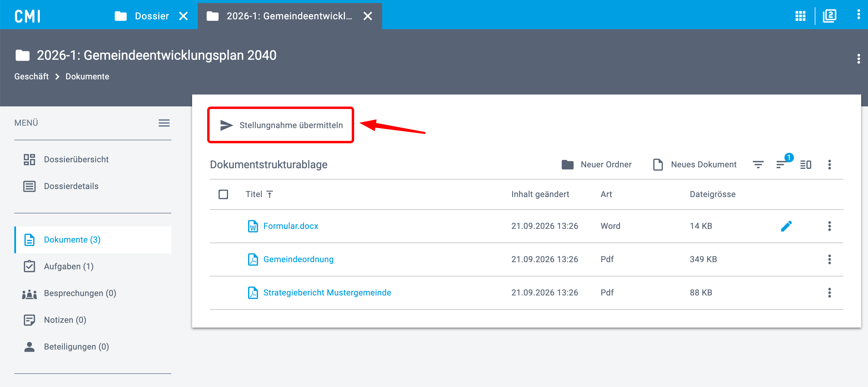Close the 2026-1: Gemeindeentwickl… tab
868x387 pixels.
point(368,16)
